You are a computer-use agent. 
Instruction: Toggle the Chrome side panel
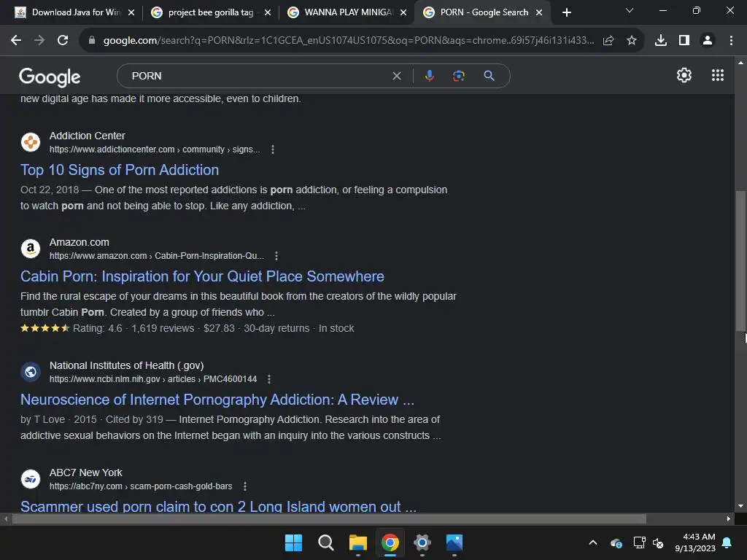[684, 41]
